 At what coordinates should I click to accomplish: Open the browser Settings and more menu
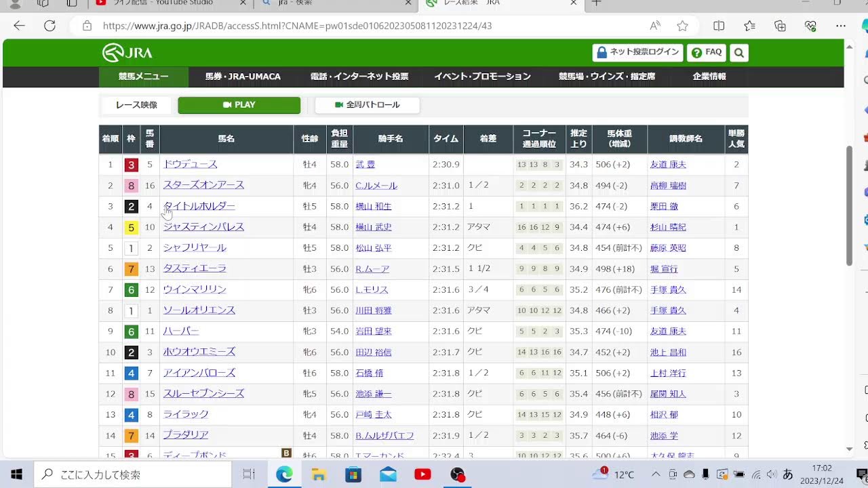pyautogui.click(x=840, y=26)
